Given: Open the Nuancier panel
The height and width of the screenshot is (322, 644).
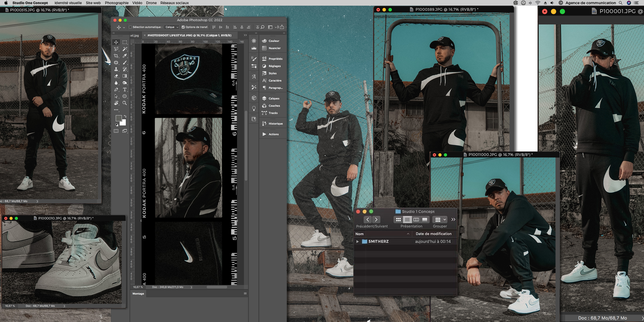Looking at the screenshot, I should tap(271, 48).
